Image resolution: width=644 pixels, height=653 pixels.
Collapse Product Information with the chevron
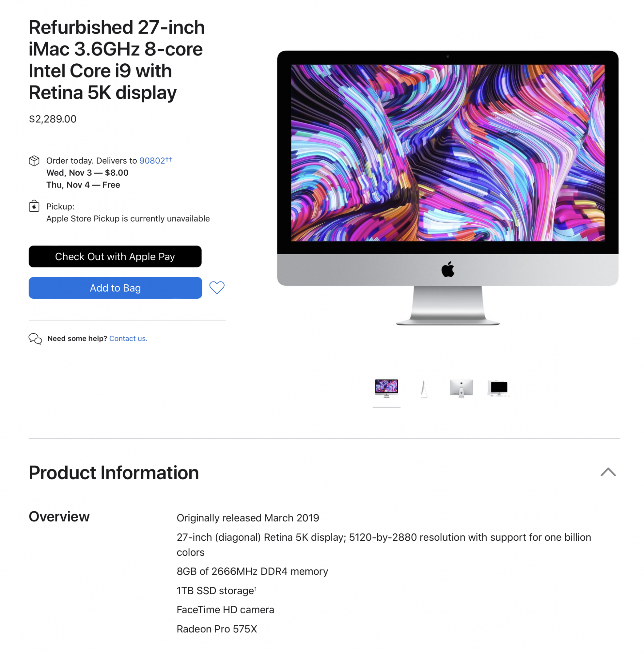tap(608, 472)
